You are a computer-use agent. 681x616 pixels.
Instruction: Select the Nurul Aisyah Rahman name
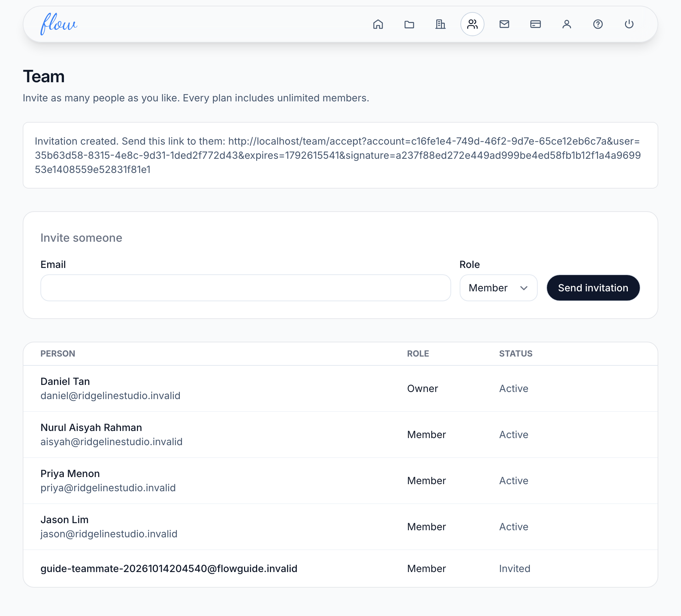pos(91,427)
